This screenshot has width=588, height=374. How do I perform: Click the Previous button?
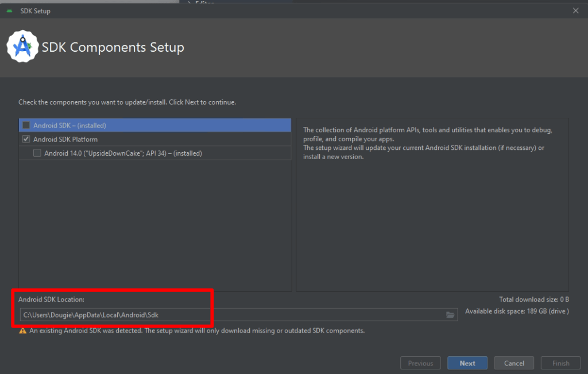(x=420, y=363)
